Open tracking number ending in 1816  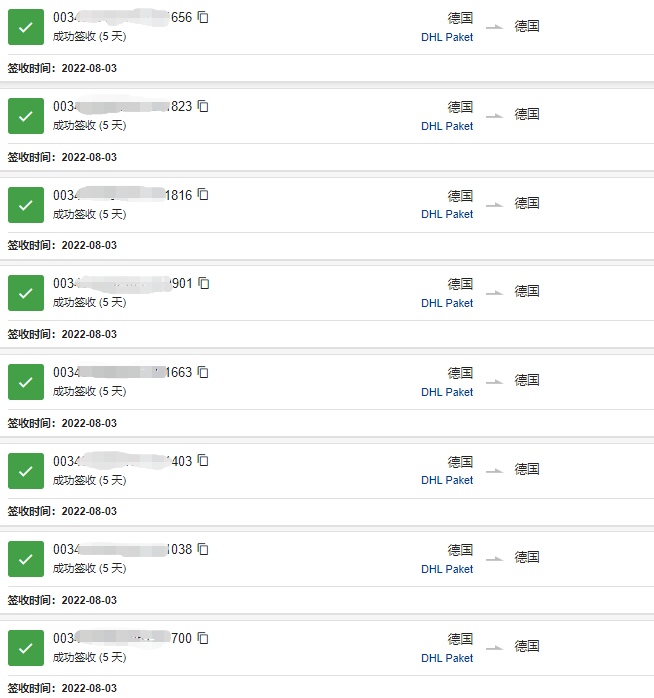pos(122,195)
